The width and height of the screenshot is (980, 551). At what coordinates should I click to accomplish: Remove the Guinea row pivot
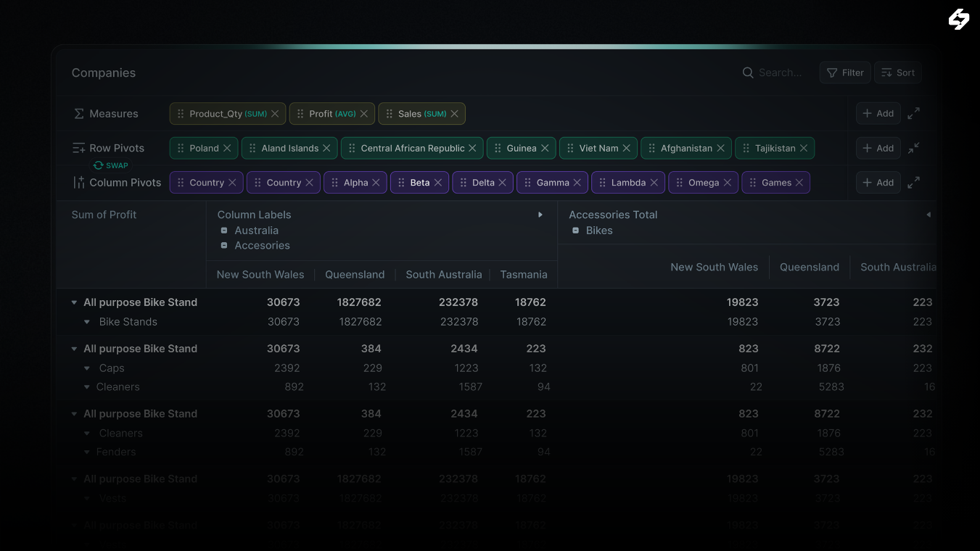tap(545, 148)
